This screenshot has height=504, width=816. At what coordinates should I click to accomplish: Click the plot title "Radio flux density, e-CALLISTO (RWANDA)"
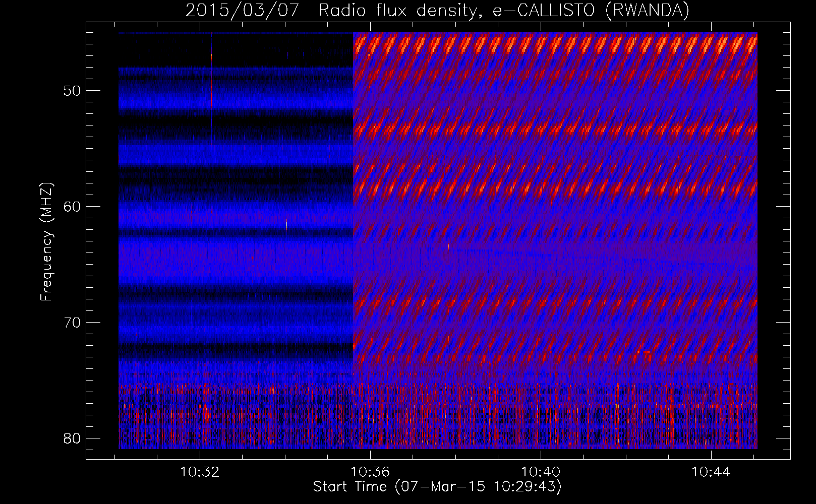pos(504,11)
